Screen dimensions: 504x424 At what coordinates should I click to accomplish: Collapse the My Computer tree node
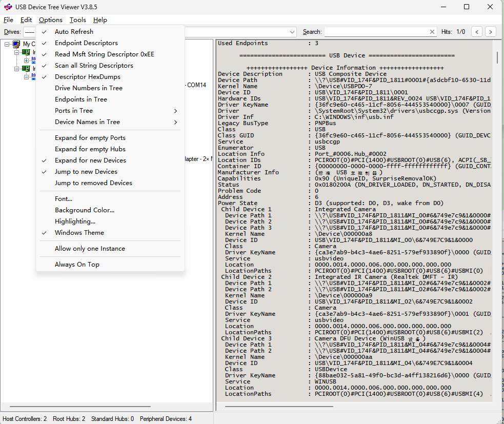coord(7,45)
